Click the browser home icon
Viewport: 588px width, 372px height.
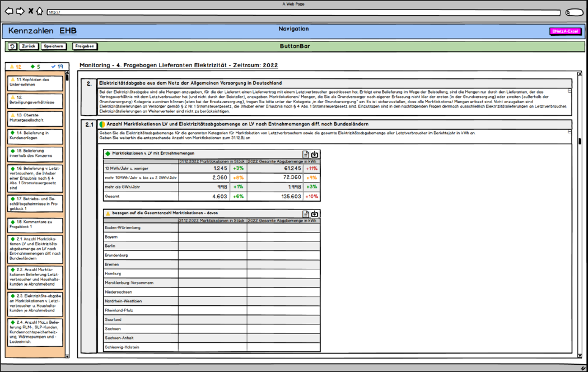[x=39, y=11]
